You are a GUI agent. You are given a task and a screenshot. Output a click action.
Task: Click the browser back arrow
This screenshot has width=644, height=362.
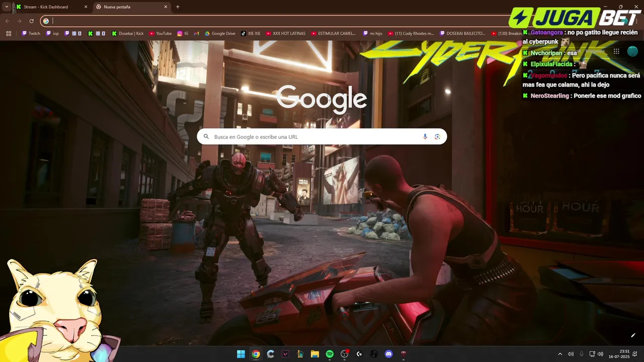coord(7,21)
